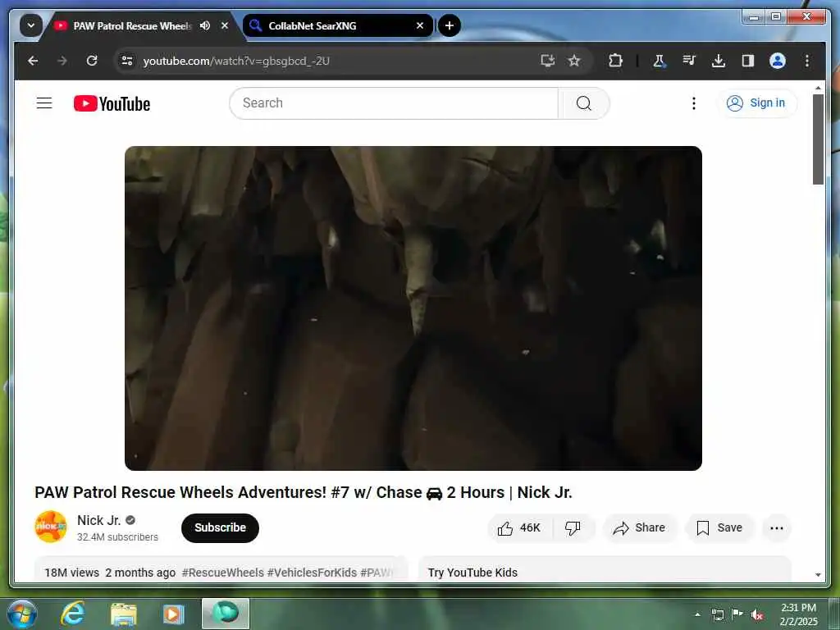Go forward to the next page
Viewport: 840px width, 630px height.
[62, 61]
